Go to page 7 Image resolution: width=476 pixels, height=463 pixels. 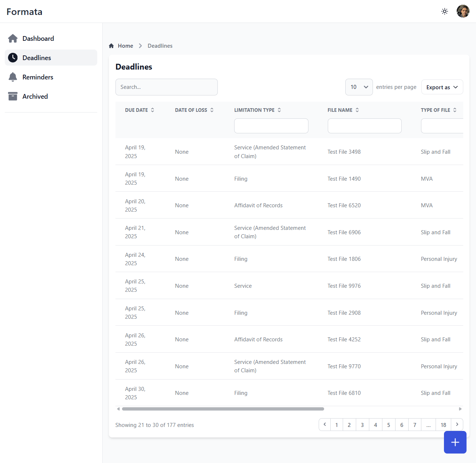coord(415,425)
